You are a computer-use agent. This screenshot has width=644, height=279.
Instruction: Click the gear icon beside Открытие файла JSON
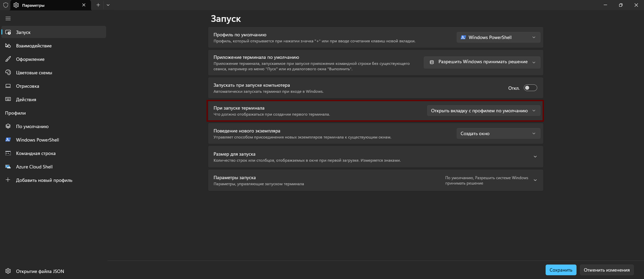click(x=8, y=271)
